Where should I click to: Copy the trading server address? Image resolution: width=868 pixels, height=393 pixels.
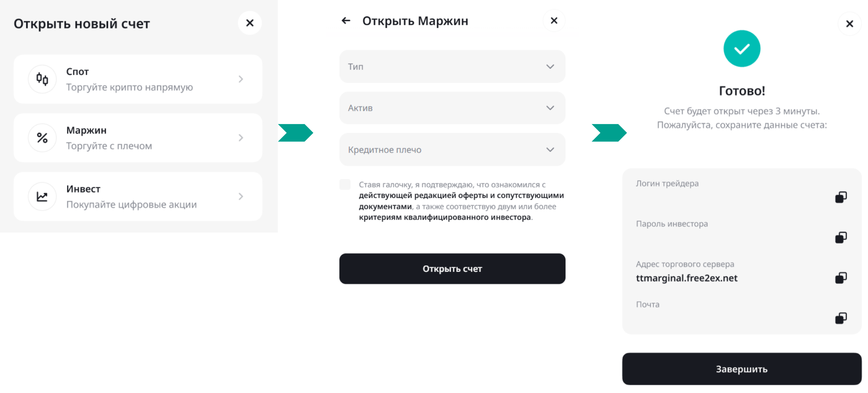pyautogui.click(x=841, y=278)
